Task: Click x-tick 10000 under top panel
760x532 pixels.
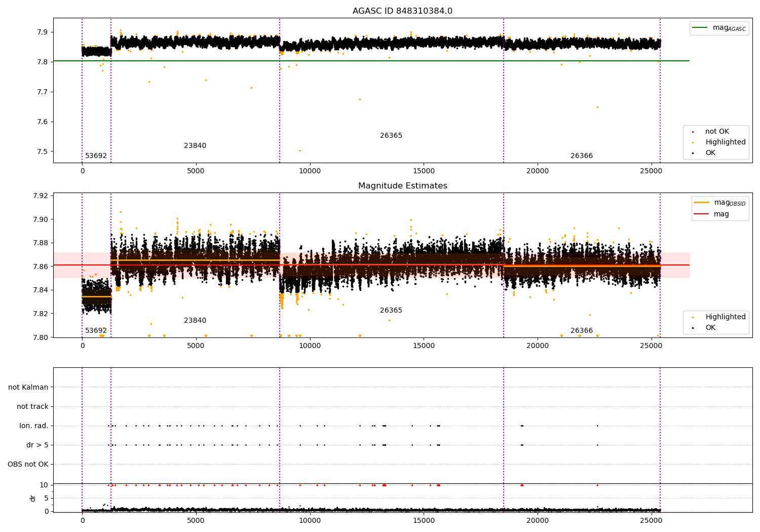Action: 310,171
